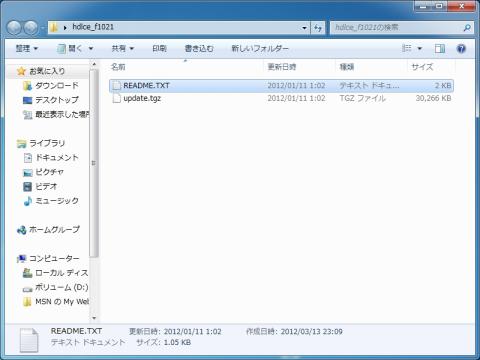Screen dimensions: 480x360
Task: Click the README.TXT file icon
Action: 116,86
